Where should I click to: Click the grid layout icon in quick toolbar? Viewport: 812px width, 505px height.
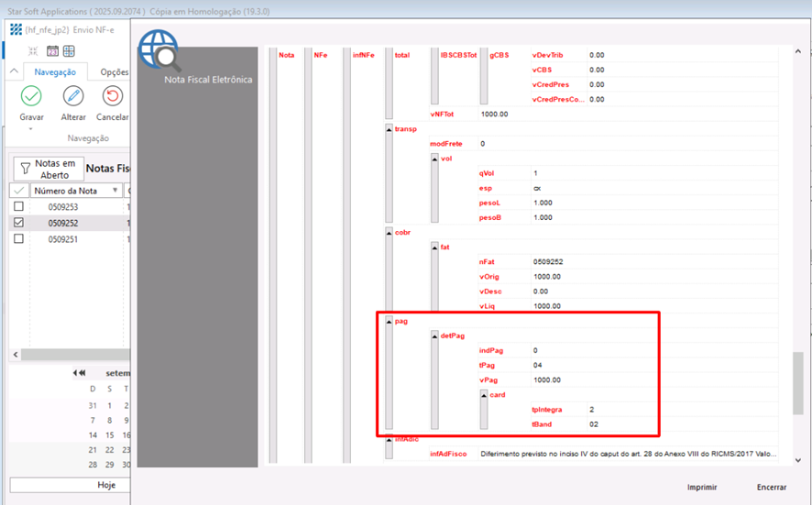click(69, 51)
